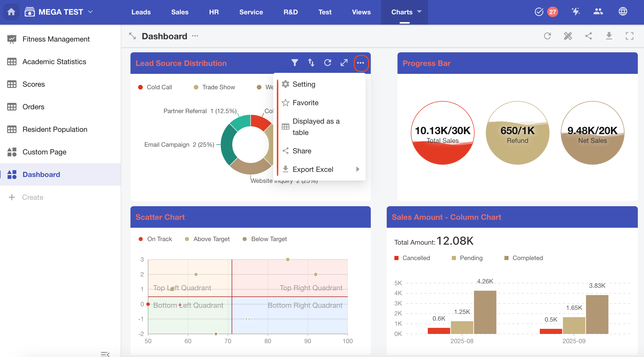
Task: Click Create in the left sidebar
Action: (33, 197)
